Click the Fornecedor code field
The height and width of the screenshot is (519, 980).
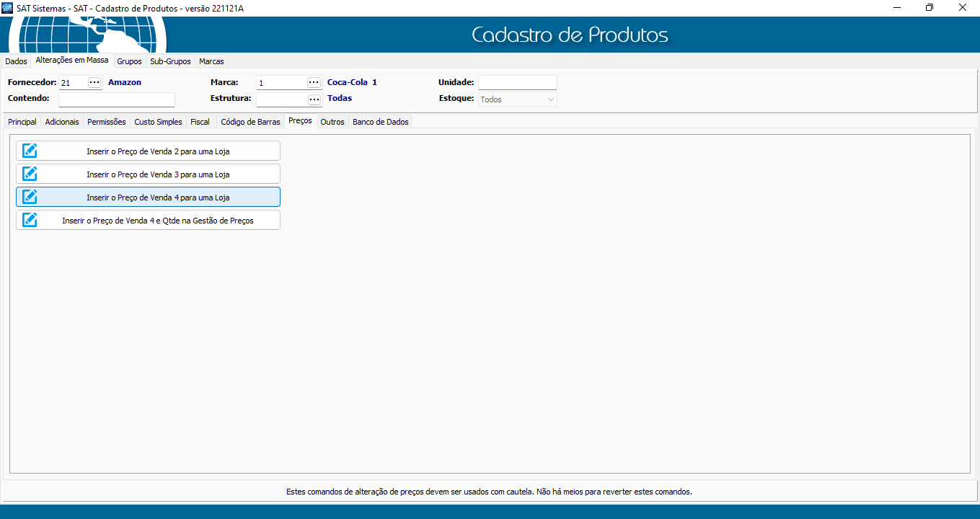(x=73, y=83)
